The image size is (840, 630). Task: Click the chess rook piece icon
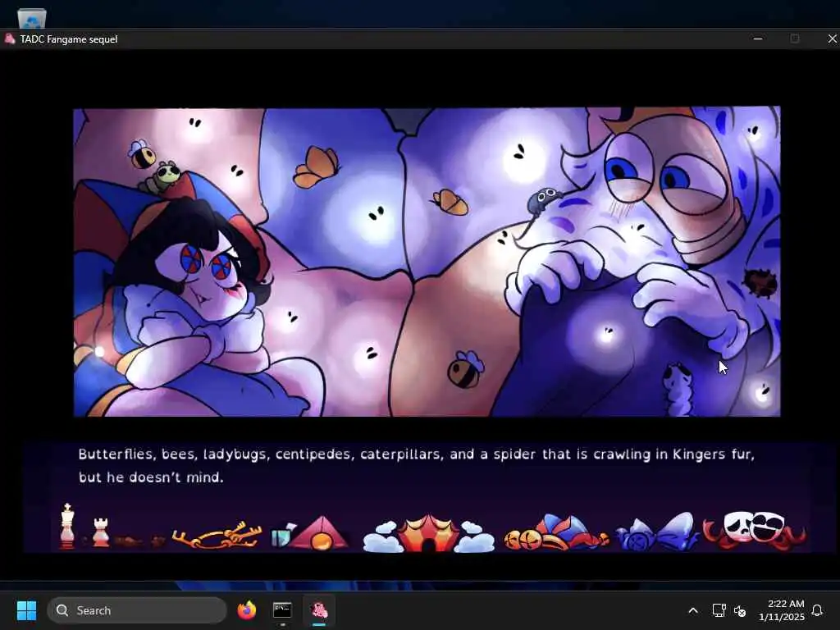pos(101,532)
